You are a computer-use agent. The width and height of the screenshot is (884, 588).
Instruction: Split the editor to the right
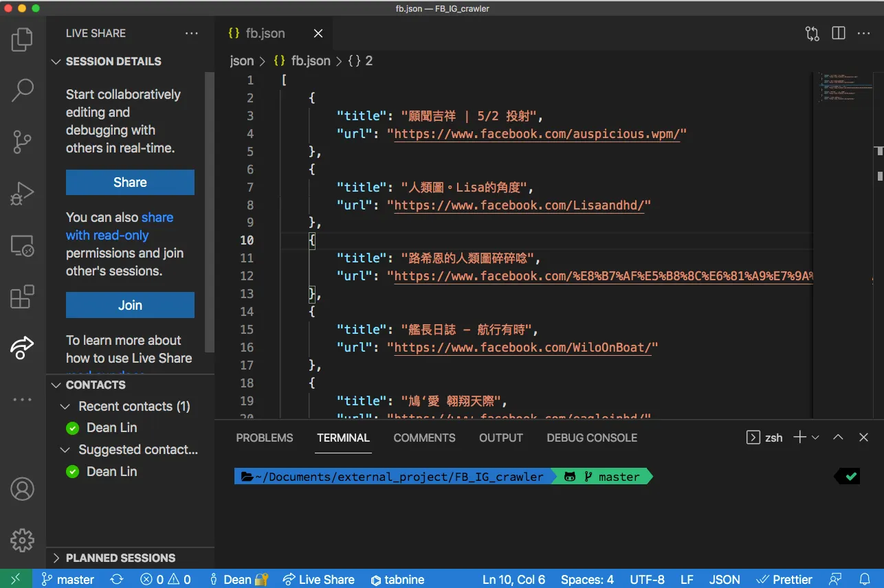(839, 33)
